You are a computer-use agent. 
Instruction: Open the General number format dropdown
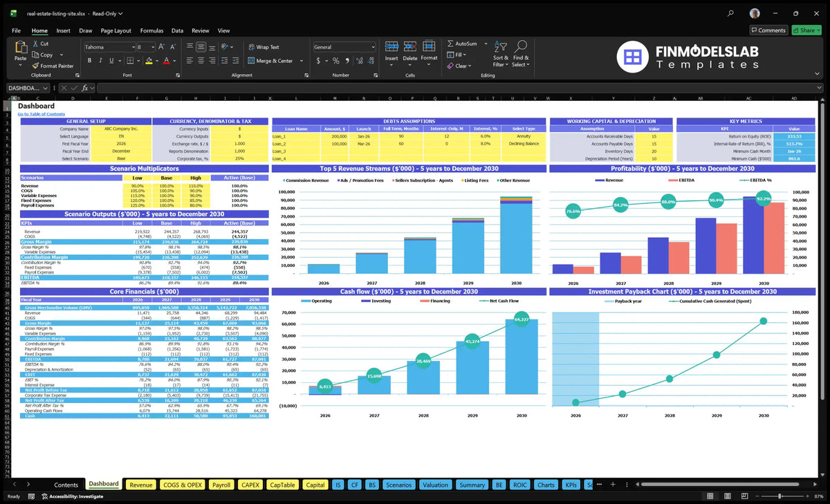pyautogui.click(x=372, y=47)
